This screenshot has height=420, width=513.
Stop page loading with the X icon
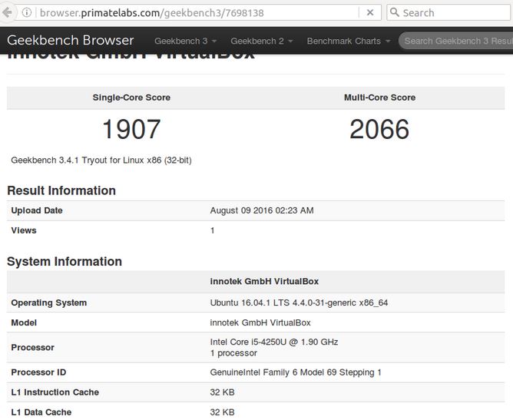370,12
